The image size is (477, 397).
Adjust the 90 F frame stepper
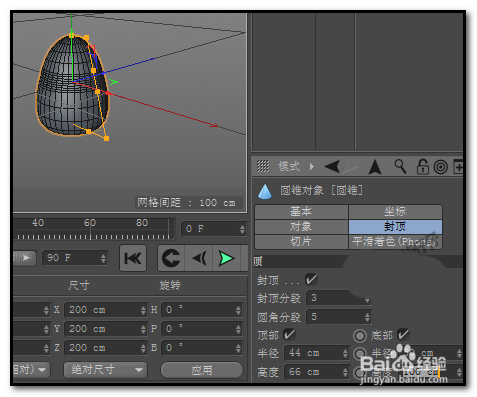click(x=103, y=258)
